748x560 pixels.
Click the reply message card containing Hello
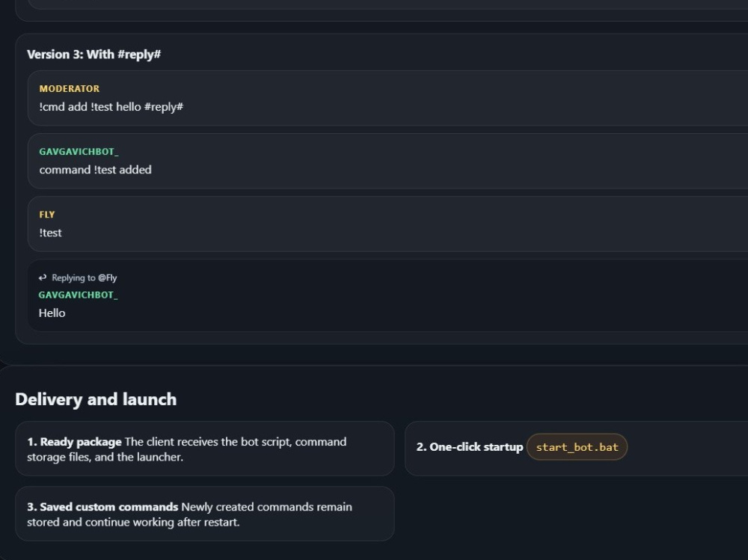[387, 296]
